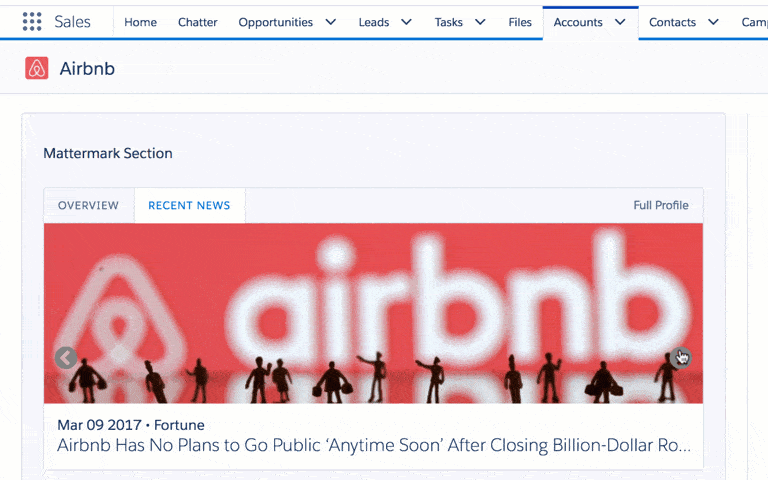Go to previous news slide arrow
The width and height of the screenshot is (768, 480).
[66, 358]
